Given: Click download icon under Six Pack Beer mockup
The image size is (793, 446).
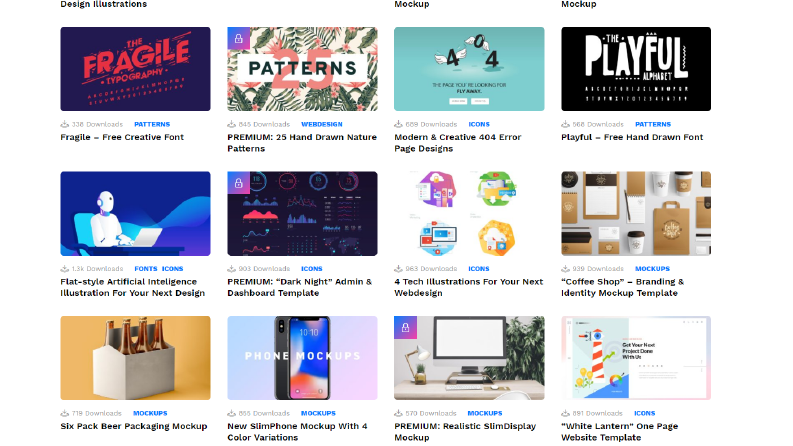Looking at the screenshot, I should [x=65, y=413].
